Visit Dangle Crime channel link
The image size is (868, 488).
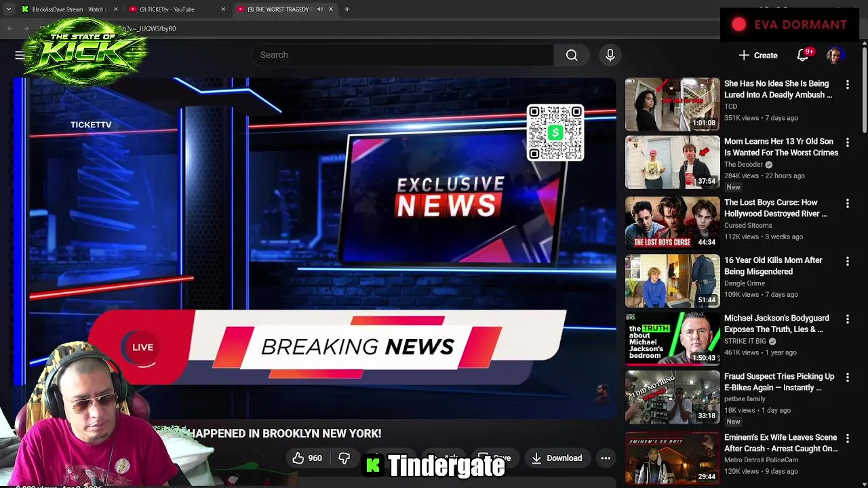point(745,283)
